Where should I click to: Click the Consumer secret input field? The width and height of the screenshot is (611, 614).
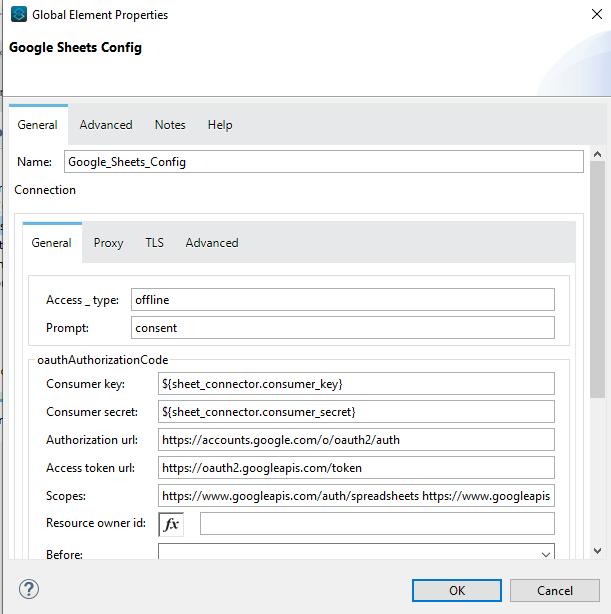coord(356,412)
